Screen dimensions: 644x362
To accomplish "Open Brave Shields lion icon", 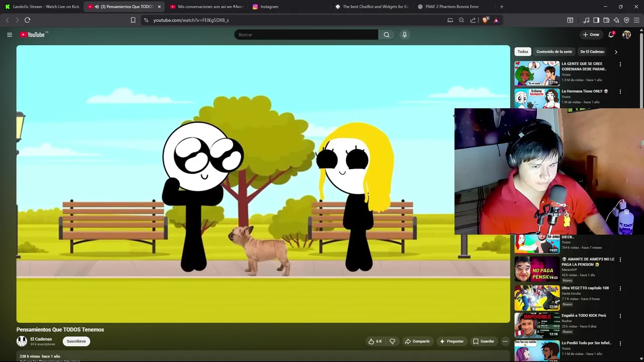I will click(485, 20).
